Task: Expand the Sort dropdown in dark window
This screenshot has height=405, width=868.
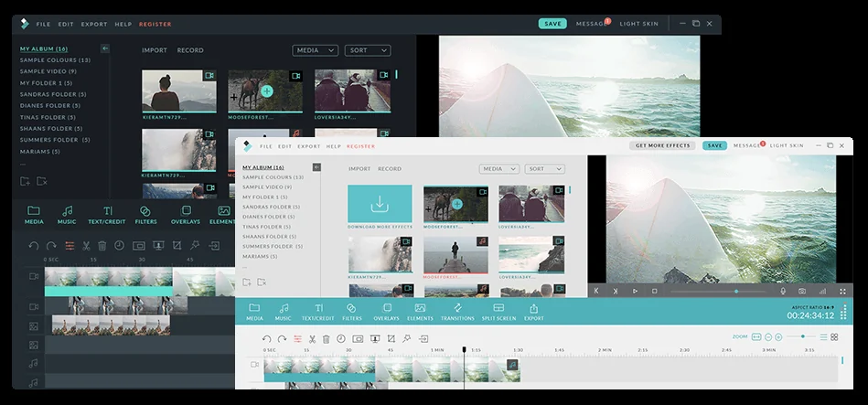Action: tap(368, 50)
